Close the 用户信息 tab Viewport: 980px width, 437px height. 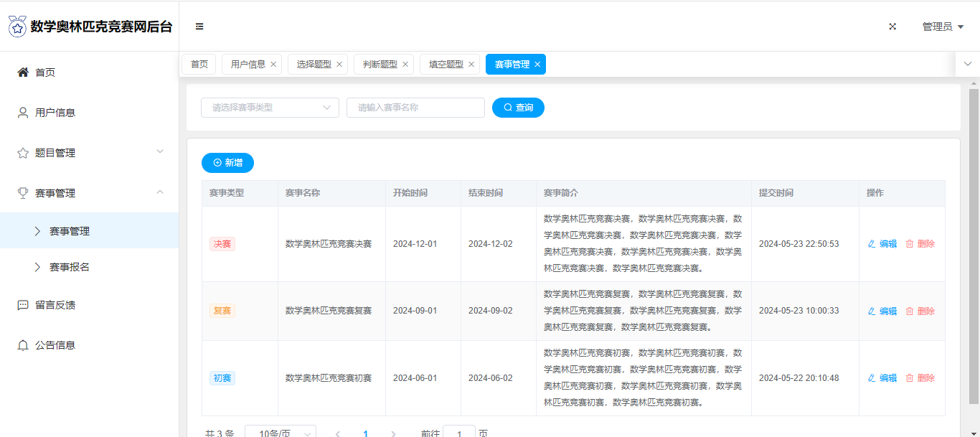click(x=273, y=65)
